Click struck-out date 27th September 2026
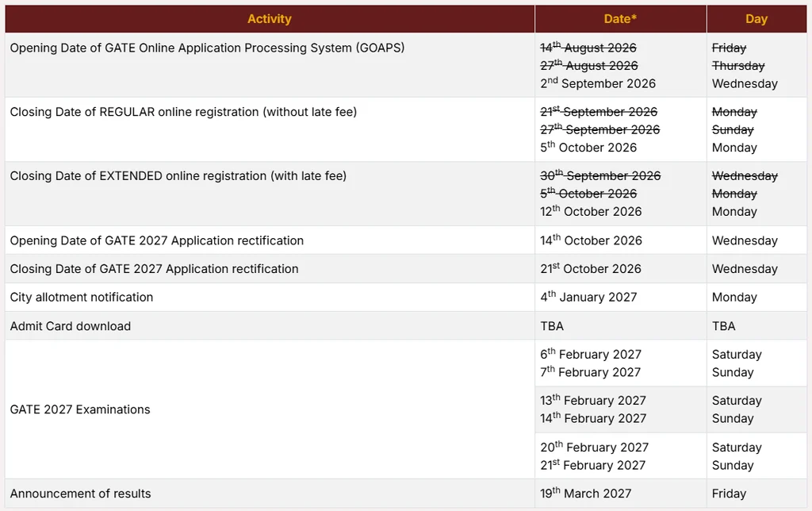This screenshot has height=511, width=812. coord(599,129)
